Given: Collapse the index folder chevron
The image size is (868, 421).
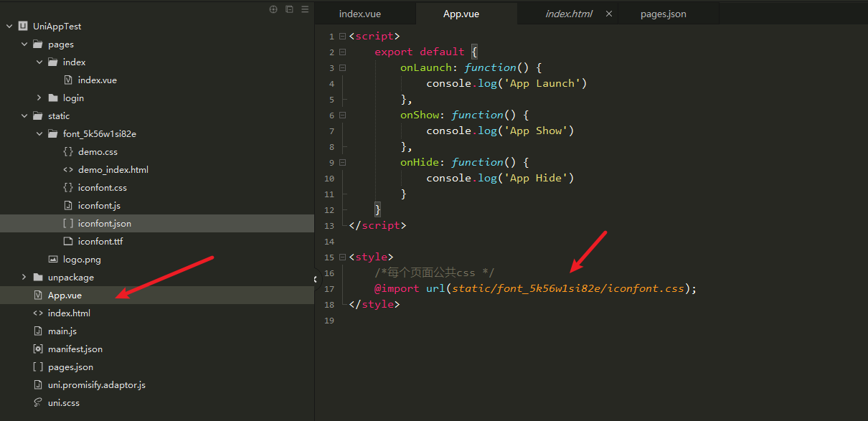Looking at the screenshot, I should pos(39,62).
